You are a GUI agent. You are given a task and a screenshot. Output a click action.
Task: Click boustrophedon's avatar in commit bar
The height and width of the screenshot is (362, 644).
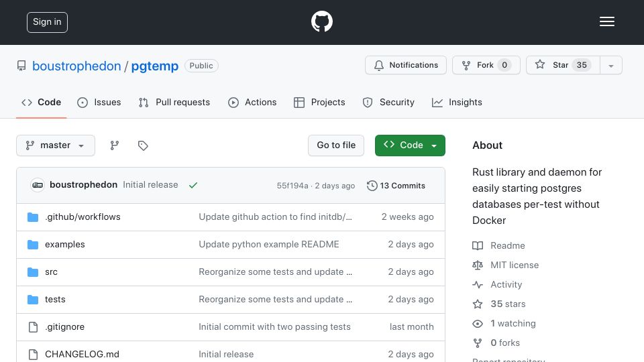click(38, 185)
